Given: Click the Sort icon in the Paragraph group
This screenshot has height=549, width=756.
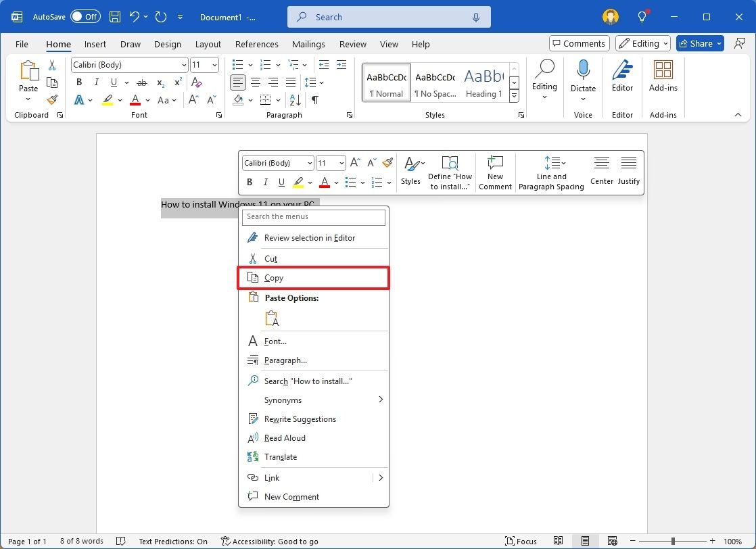Looking at the screenshot, I should (296, 99).
